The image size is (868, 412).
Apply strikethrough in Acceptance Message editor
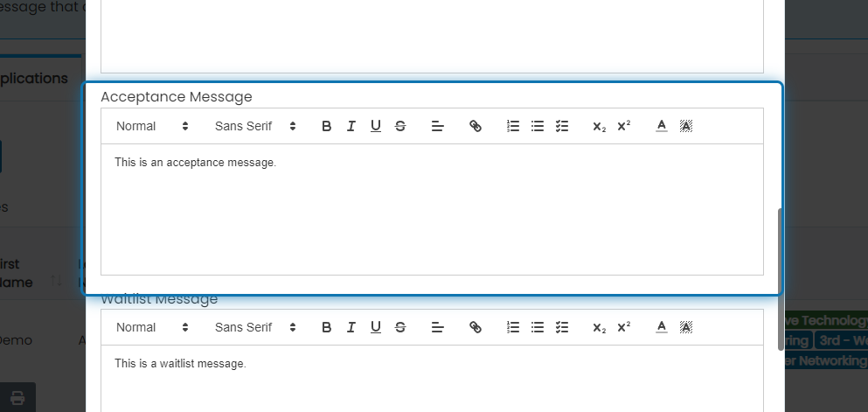pos(400,126)
